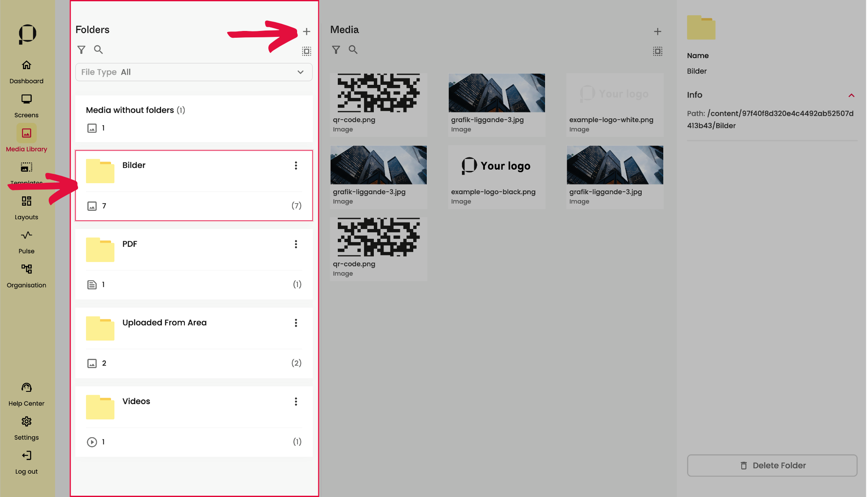The width and height of the screenshot is (868, 497).
Task: Click the Media panel plus icon
Action: (657, 31)
